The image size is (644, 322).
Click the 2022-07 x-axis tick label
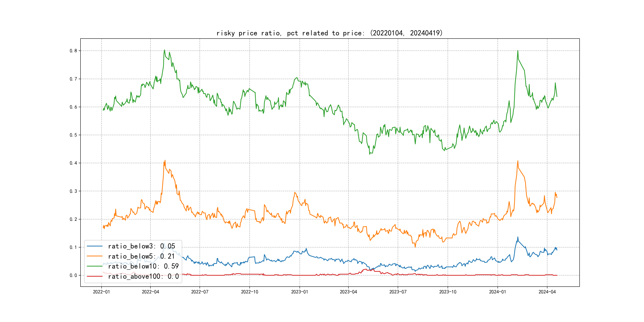200,292
